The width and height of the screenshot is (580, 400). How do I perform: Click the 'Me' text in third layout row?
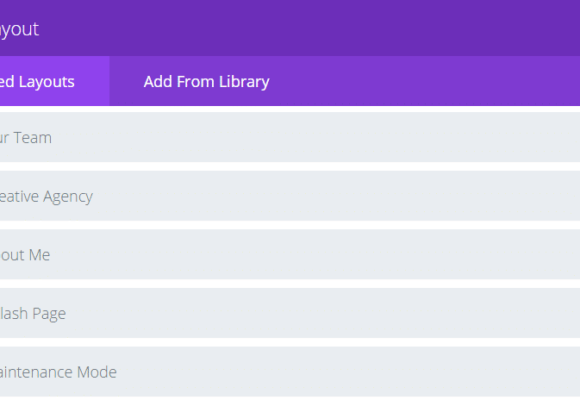[x=39, y=255]
